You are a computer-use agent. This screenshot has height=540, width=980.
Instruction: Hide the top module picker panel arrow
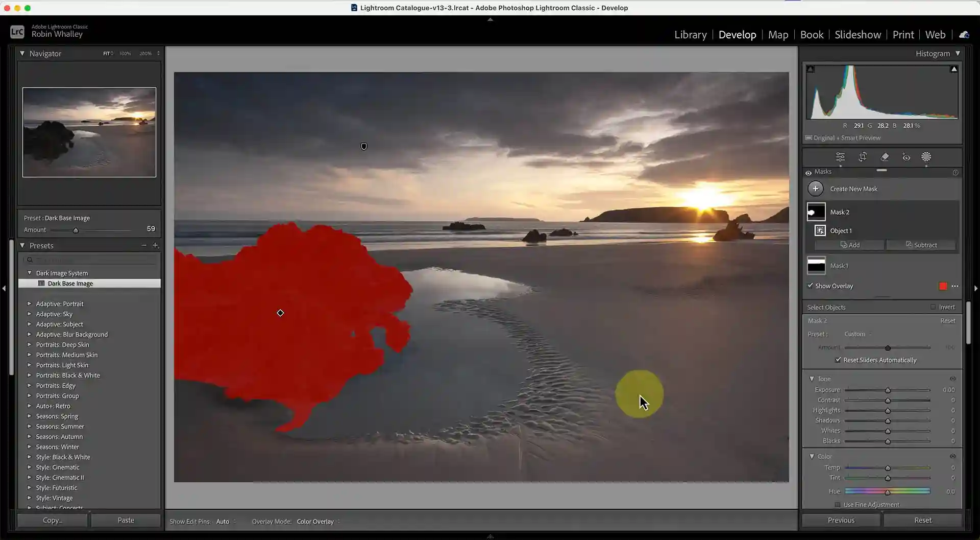[490, 19]
